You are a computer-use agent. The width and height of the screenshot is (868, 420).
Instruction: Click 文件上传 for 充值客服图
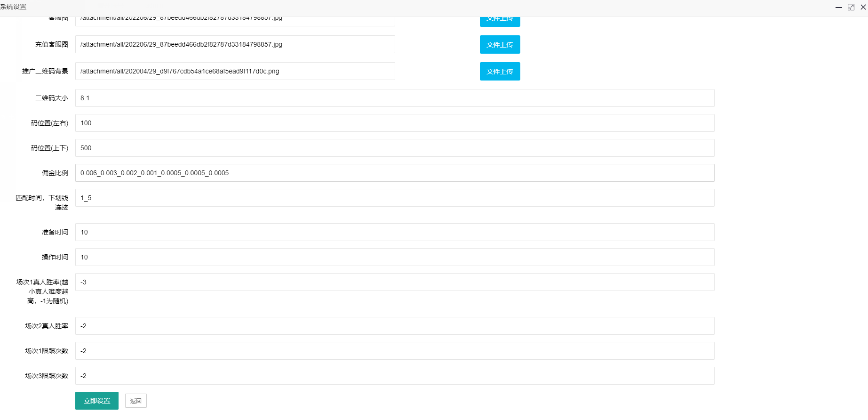pos(500,45)
